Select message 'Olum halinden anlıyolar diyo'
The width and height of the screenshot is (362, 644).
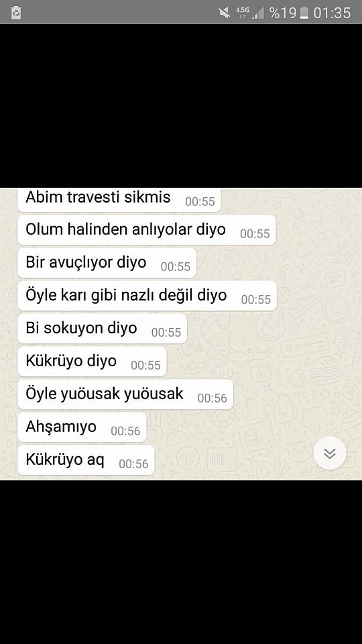[147, 230]
